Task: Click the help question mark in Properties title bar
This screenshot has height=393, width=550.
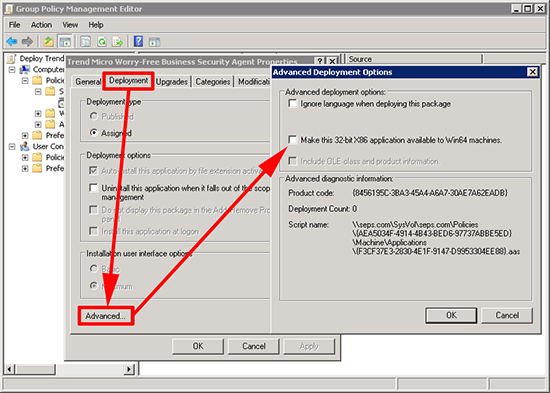Action: 320,61
